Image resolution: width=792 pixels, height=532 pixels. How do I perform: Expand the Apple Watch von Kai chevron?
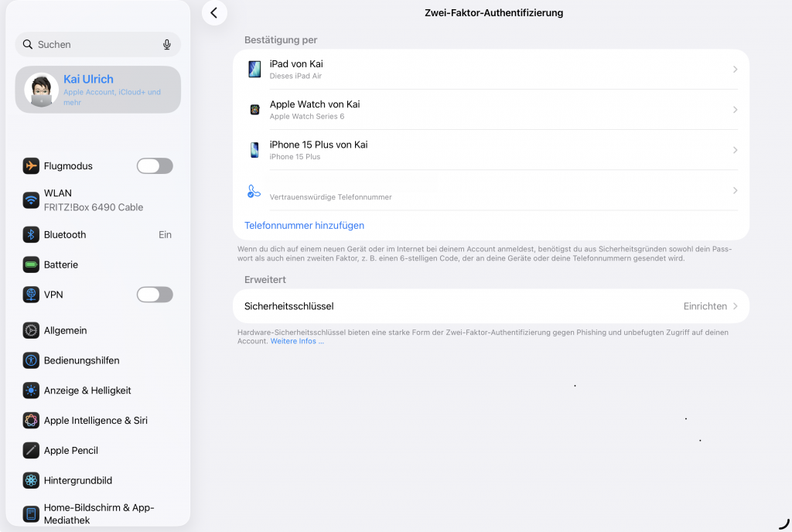pos(735,110)
